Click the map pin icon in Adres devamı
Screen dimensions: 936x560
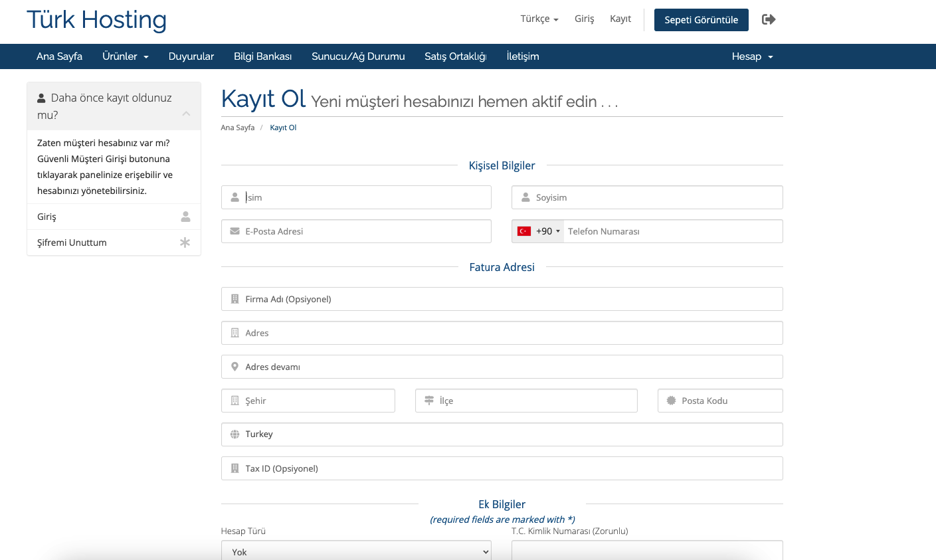[x=234, y=366]
